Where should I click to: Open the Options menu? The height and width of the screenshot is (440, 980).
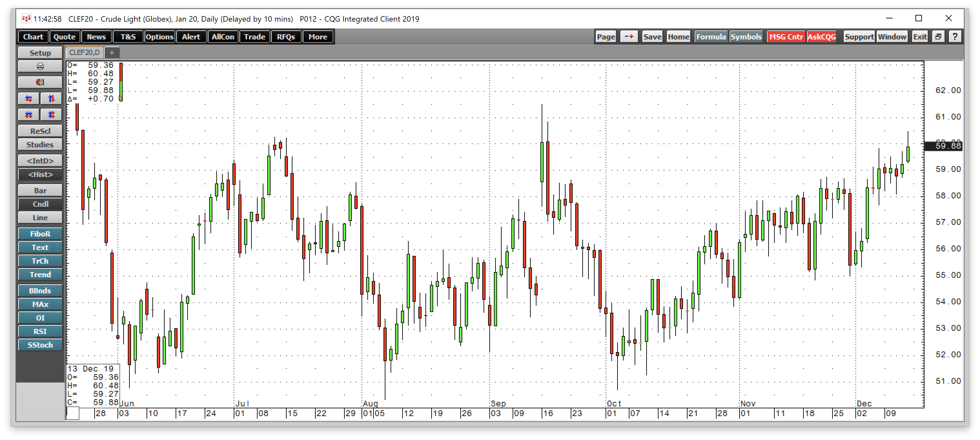pos(159,37)
